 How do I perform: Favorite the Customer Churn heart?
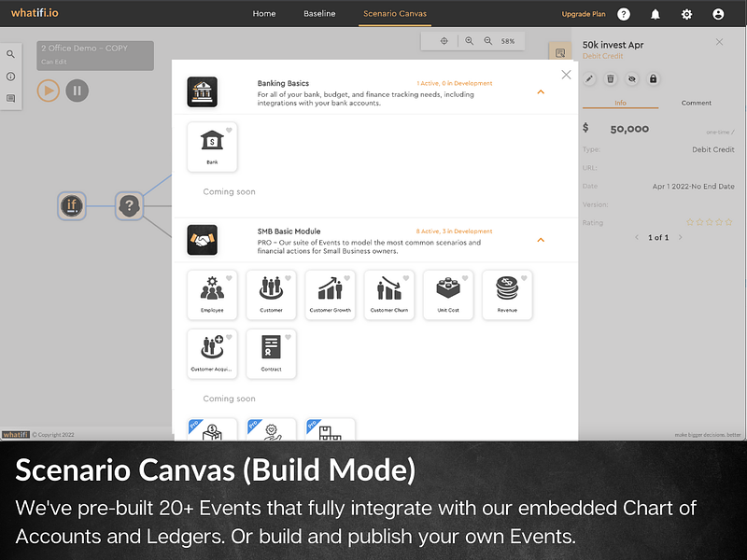406,278
